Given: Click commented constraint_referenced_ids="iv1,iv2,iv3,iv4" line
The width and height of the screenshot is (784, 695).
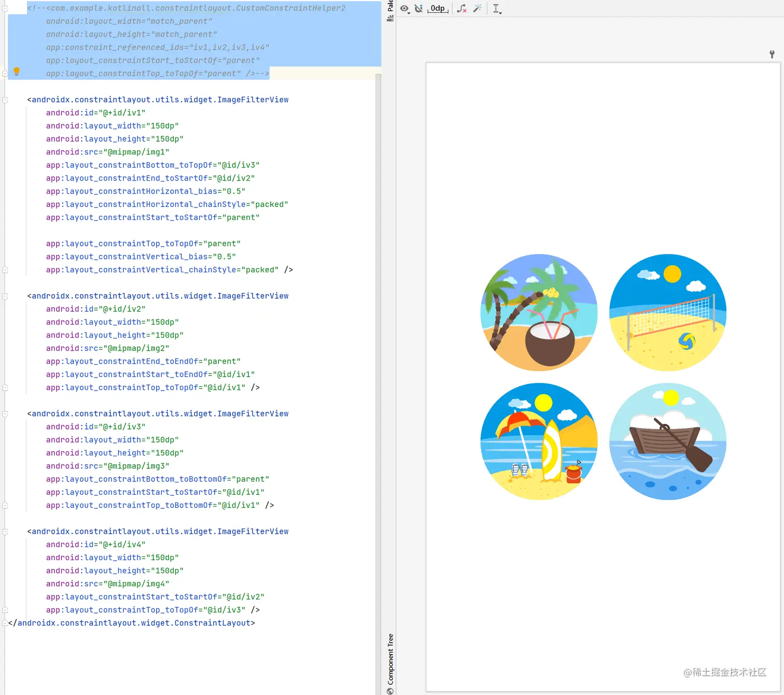Looking at the screenshot, I should (x=158, y=47).
